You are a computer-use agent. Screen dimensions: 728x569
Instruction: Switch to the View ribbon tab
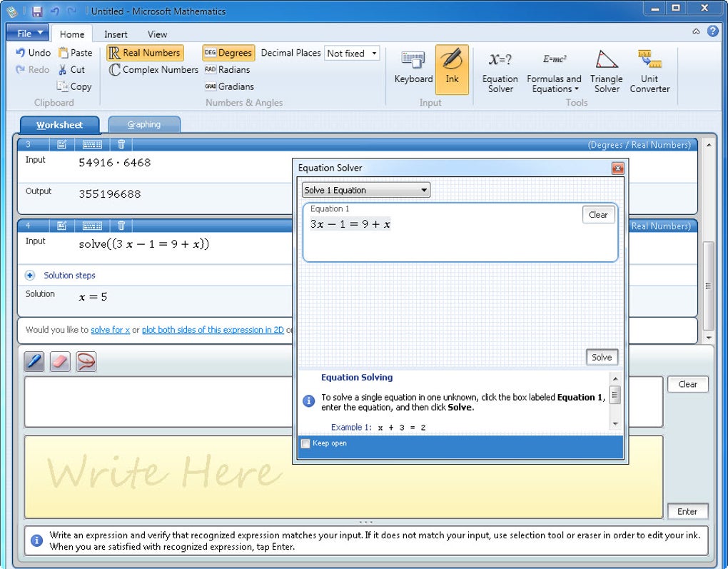pos(157,34)
